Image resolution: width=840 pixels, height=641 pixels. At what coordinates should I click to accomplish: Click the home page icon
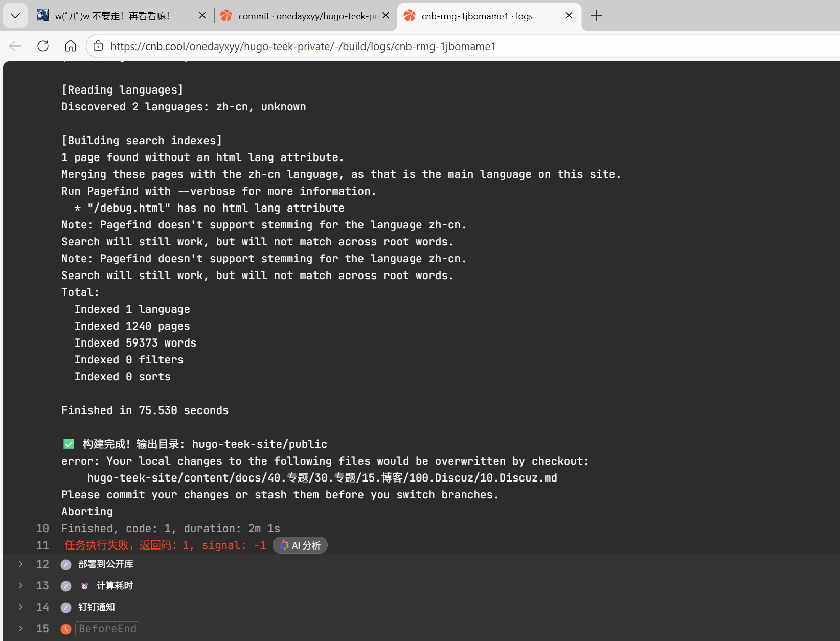71,46
